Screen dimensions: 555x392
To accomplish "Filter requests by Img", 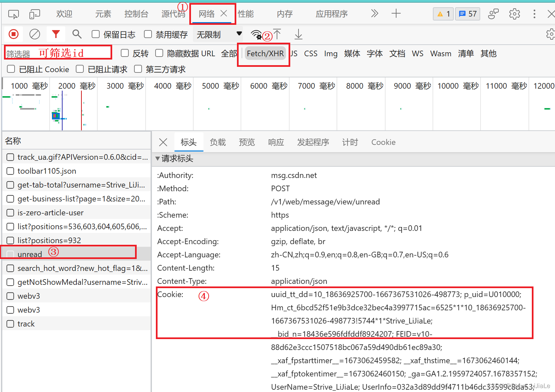I will click(x=331, y=54).
